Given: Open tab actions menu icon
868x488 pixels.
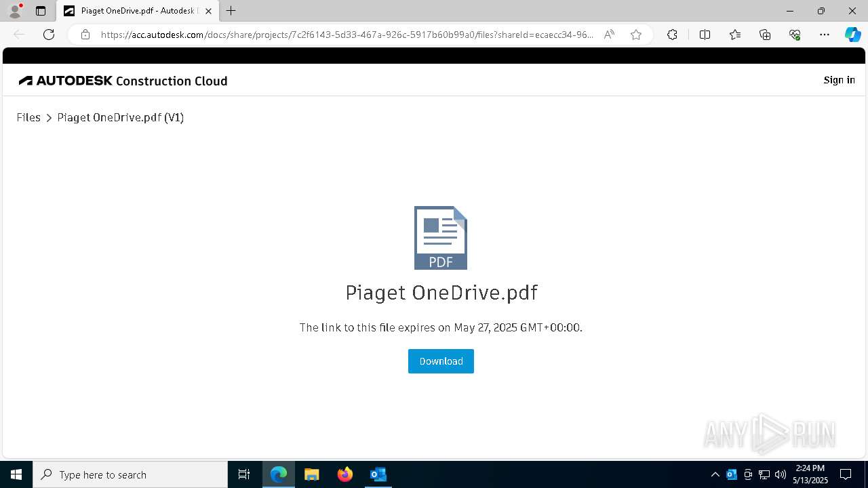Looking at the screenshot, I should pos(41,11).
